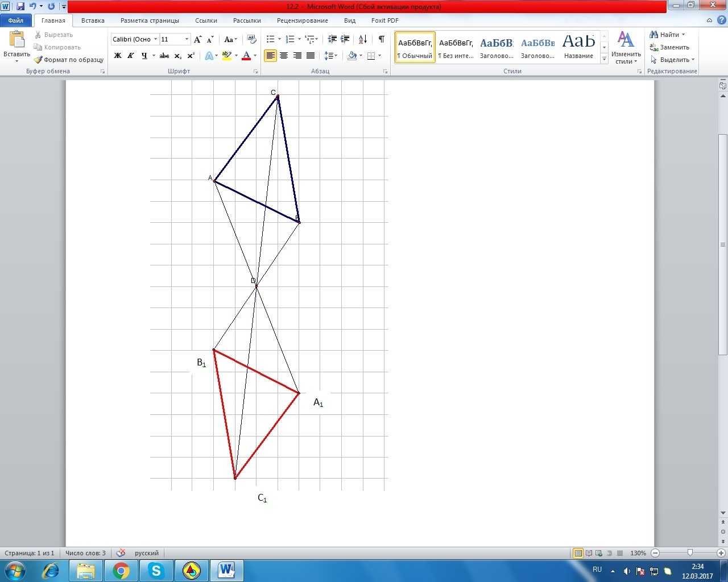Click the Clear Formatting eraser icon

tap(252, 39)
